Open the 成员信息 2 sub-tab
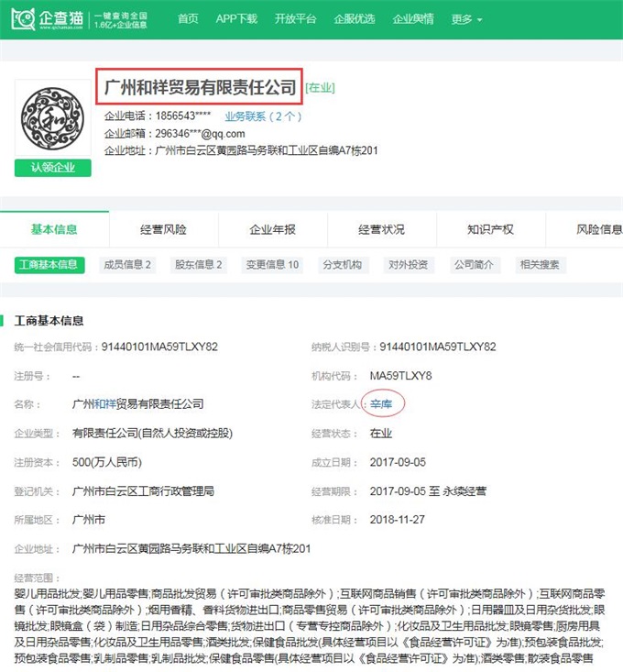Screen dimensions: 623x672 pyautogui.click(x=127, y=265)
